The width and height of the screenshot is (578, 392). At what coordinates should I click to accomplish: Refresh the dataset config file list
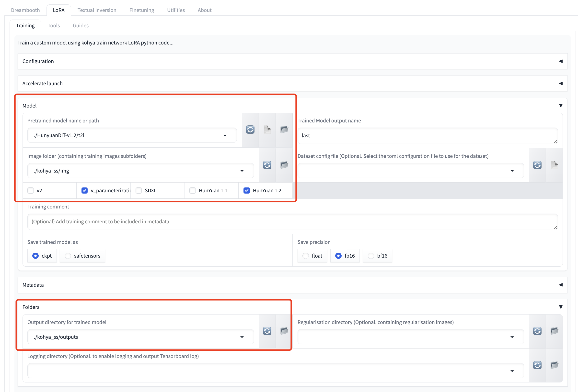tap(537, 165)
